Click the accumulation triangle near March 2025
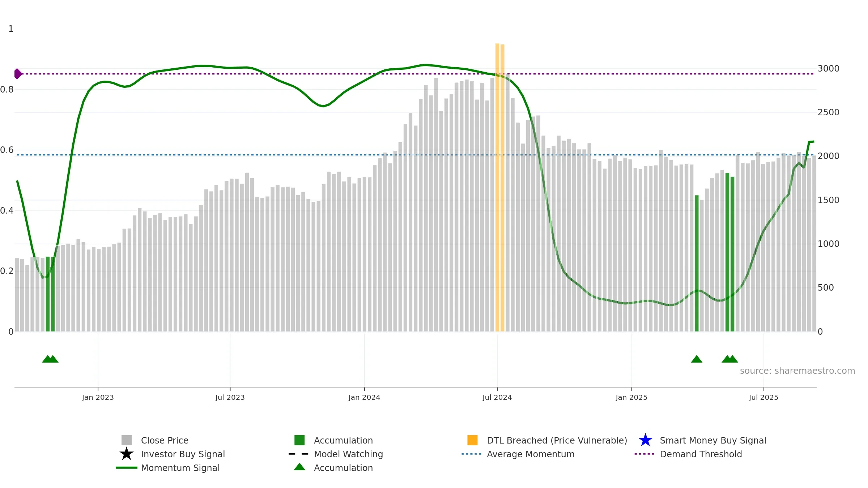This screenshot has width=868, height=488. coord(696,359)
